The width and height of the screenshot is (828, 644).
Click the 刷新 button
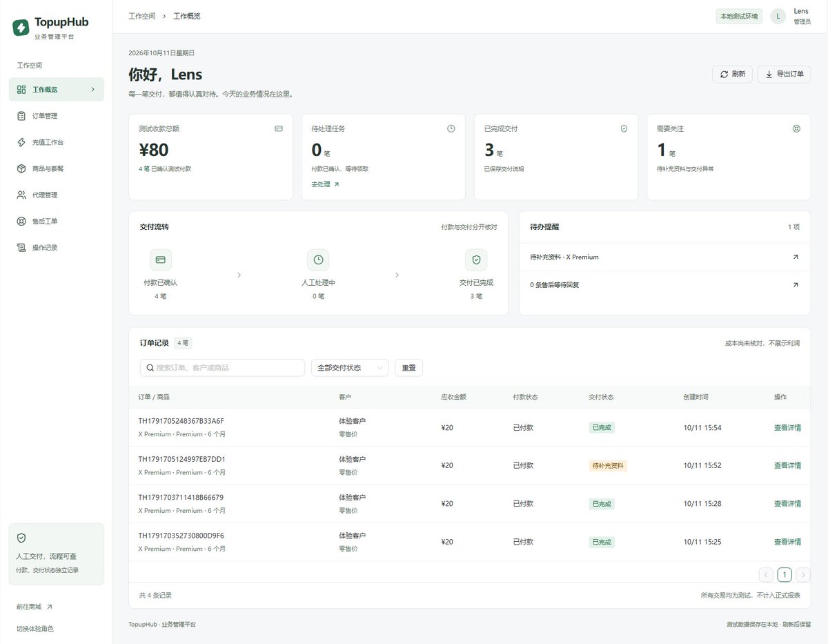(x=732, y=74)
